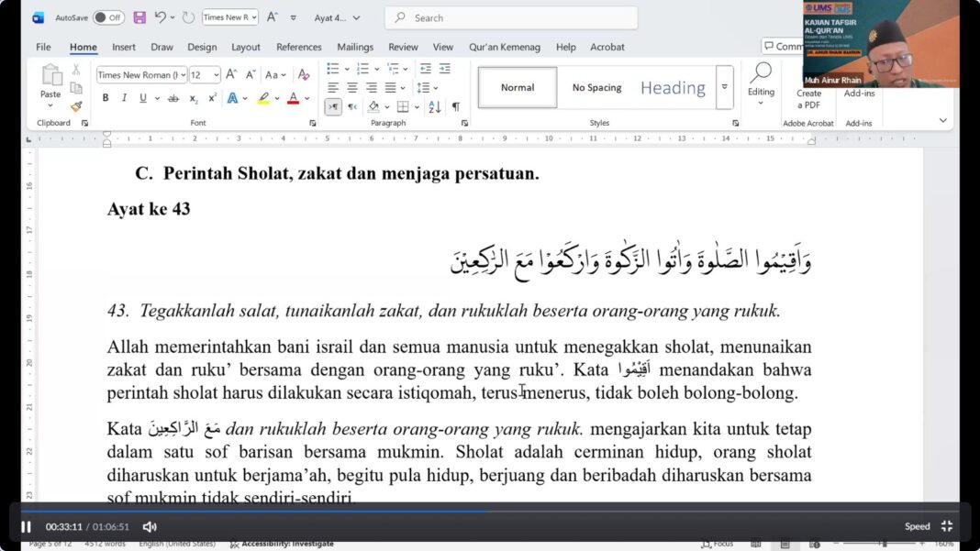Screen dimensions: 980x551
Task: Click the Sort A-Z icon
Action: coord(435,107)
